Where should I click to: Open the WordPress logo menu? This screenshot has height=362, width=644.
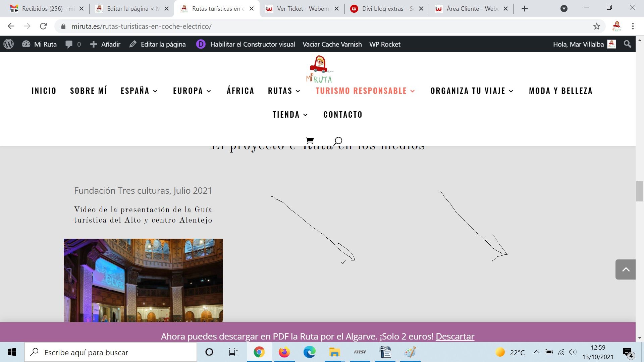coord(8,44)
